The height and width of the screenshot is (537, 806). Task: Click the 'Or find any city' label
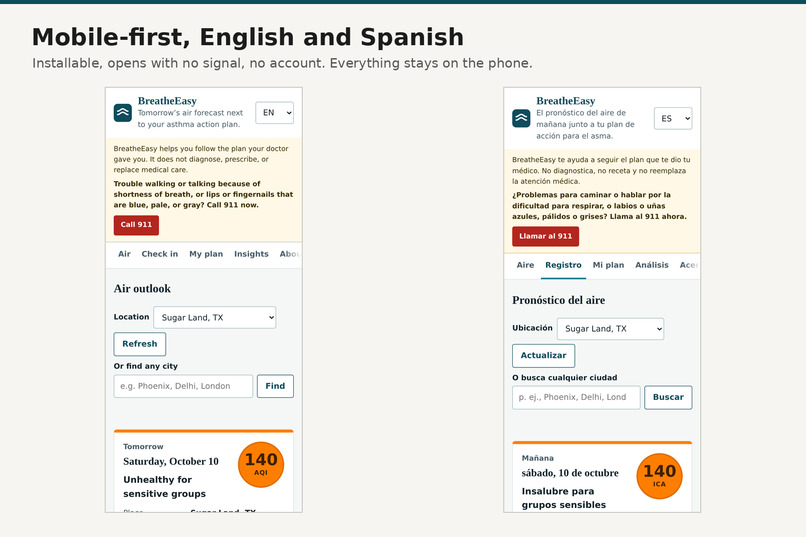click(145, 366)
